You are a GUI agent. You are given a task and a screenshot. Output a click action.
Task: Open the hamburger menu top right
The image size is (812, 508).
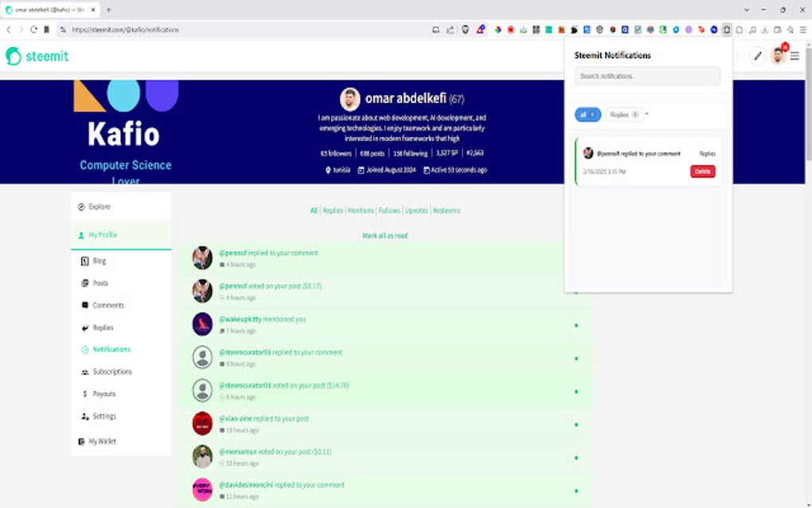click(x=794, y=56)
